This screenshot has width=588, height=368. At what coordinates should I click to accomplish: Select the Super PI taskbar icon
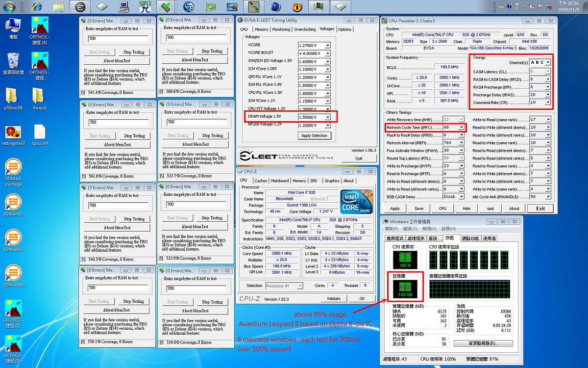coord(145,7)
